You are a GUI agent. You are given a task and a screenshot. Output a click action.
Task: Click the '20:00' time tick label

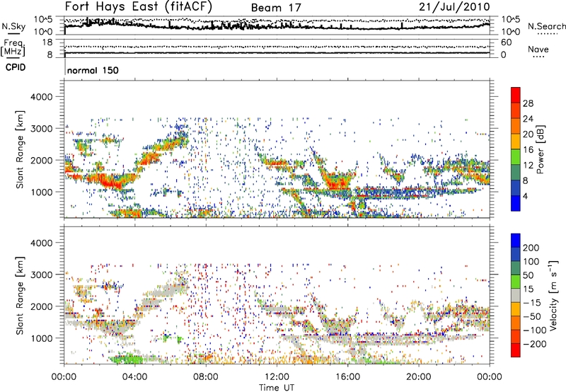[419, 377]
